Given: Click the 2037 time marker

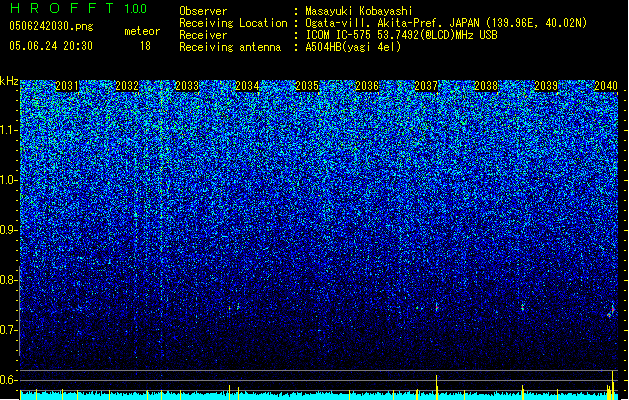Looking at the screenshot, I should tap(426, 86).
